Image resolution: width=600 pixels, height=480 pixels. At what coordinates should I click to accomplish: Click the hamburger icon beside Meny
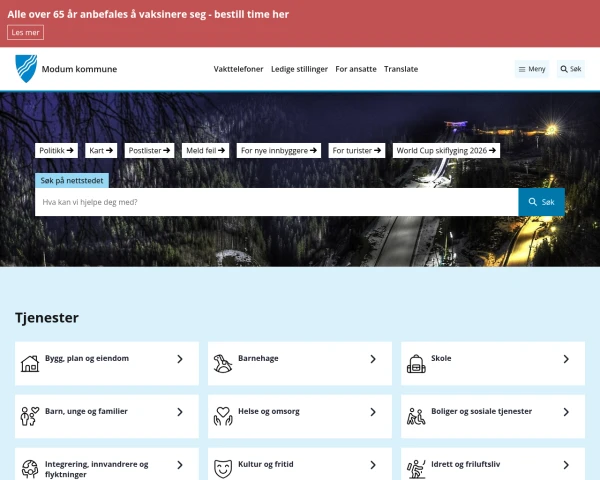[522, 69]
